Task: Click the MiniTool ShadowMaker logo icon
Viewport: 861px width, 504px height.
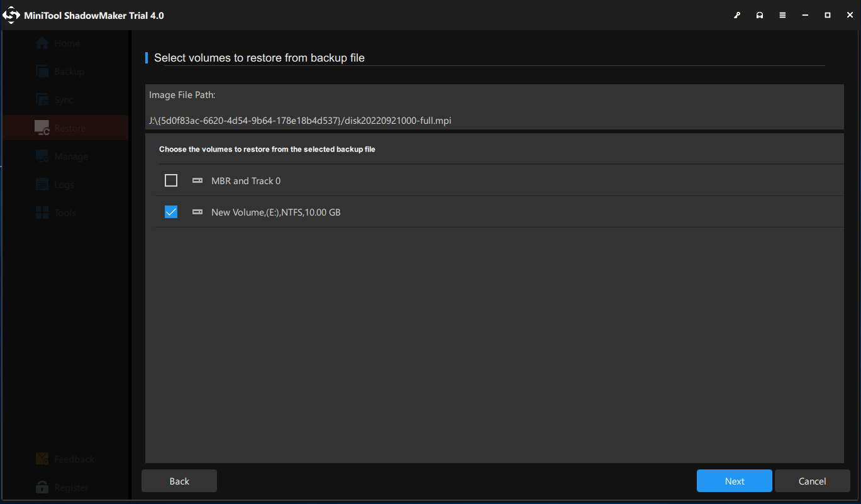Action: coord(11,15)
